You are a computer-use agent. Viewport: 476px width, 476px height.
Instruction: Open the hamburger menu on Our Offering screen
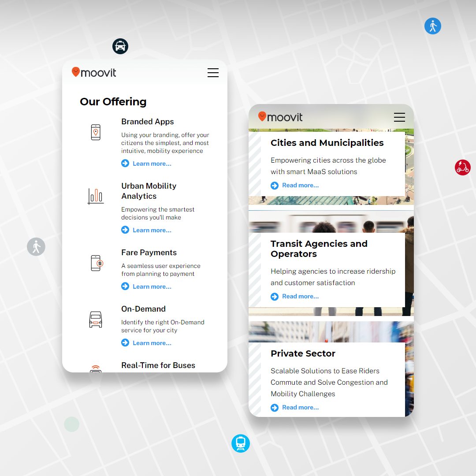(213, 73)
